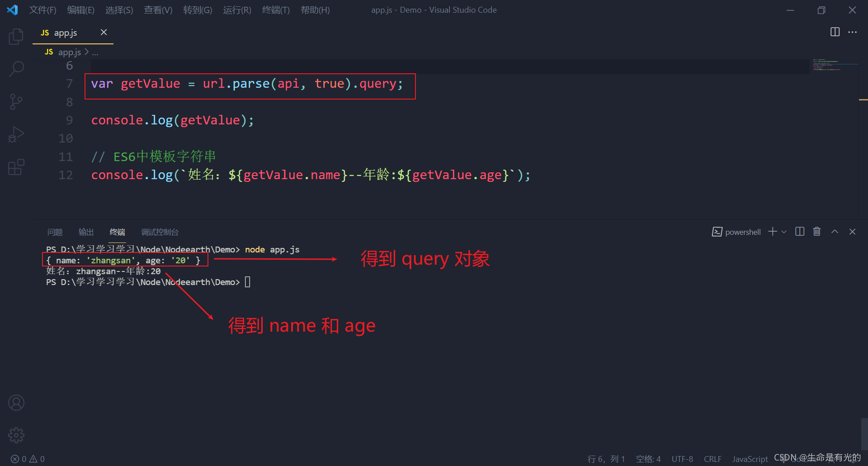Click the 行 6, 列 1 cursor position
The height and width of the screenshot is (466, 868).
(606, 459)
